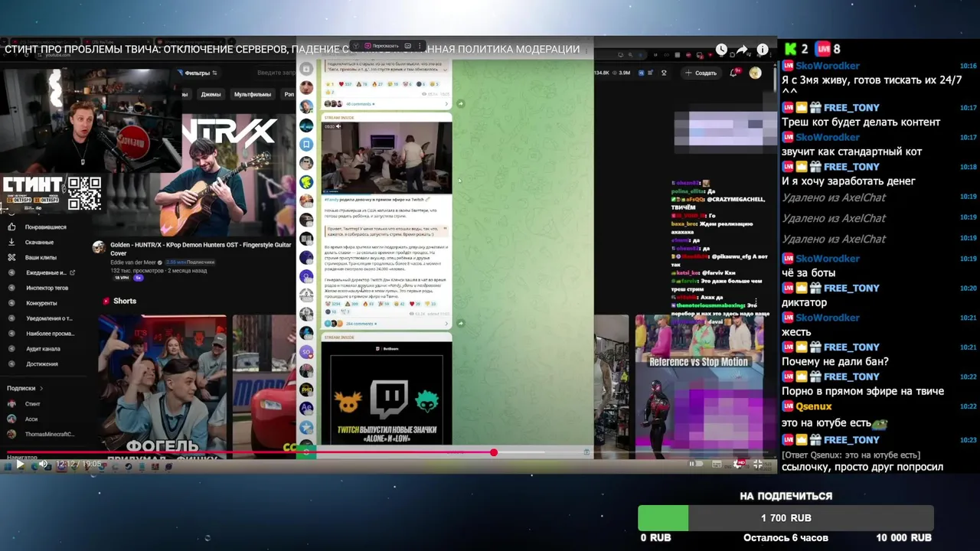Click the Share arrow icon at top right
This screenshot has width=980, height=551.
point(742,49)
